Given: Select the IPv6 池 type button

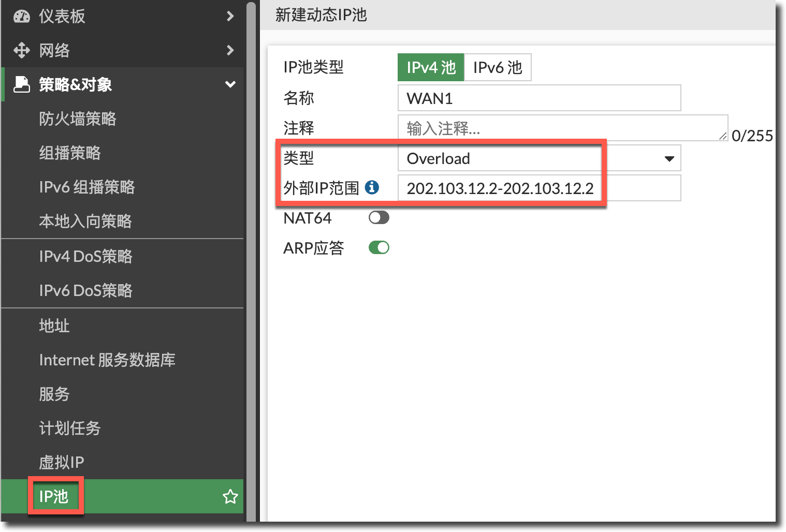Looking at the screenshot, I should [x=498, y=67].
